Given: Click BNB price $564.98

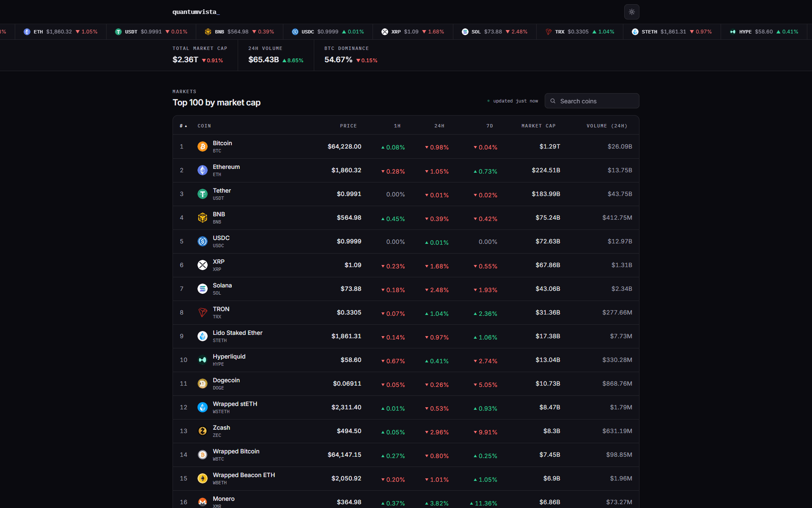Looking at the screenshot, I should [x=349, y=218].
